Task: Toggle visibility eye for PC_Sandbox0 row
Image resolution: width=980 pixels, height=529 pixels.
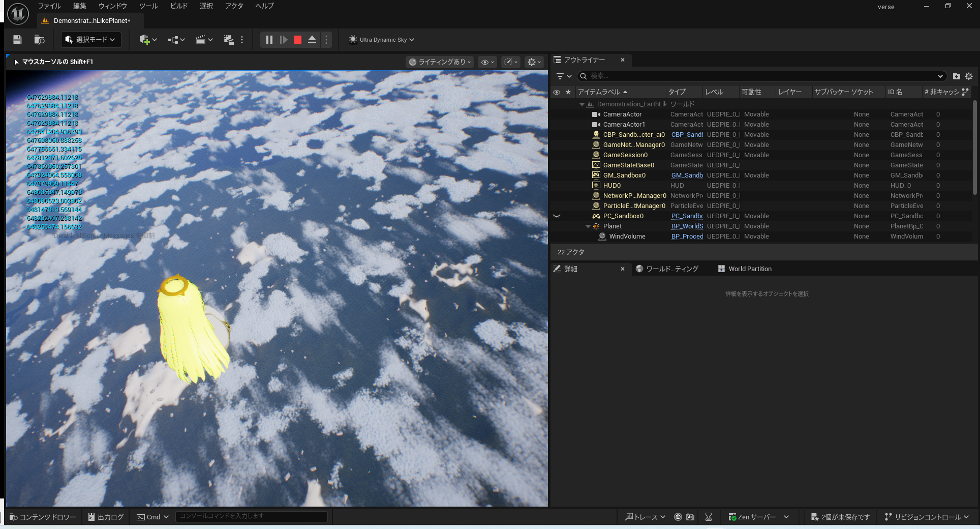Action: [x=557, y=216]
